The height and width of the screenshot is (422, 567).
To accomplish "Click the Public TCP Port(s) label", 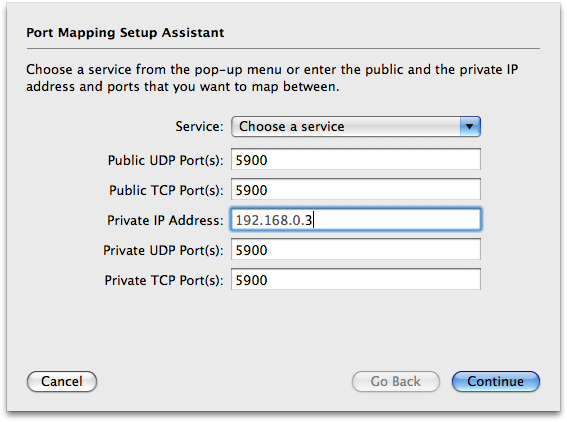I will (166, 190).
